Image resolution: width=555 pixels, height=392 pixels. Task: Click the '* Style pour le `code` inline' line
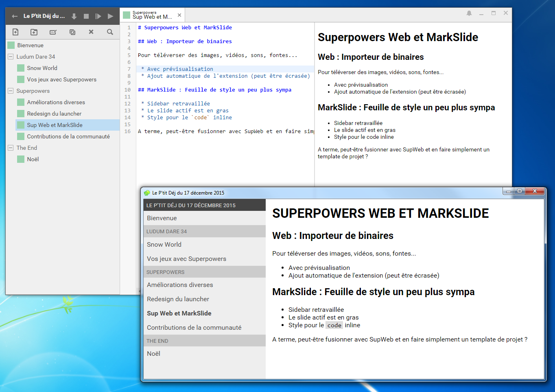(x=186, y=117)
